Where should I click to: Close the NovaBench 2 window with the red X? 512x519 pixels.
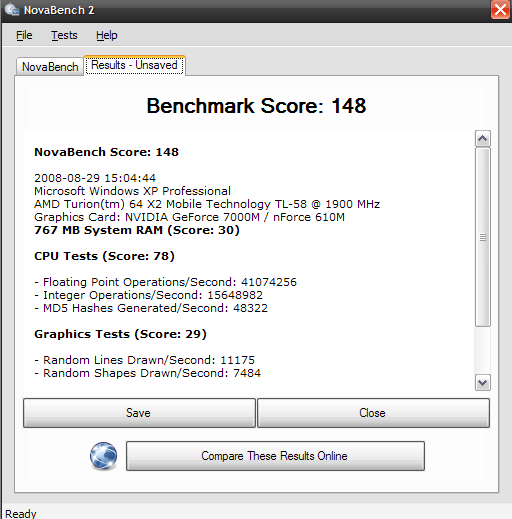tap(500, 10)
